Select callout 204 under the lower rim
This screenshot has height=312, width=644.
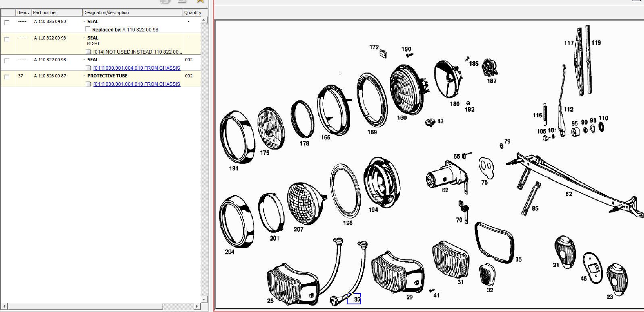pos(230,252)
